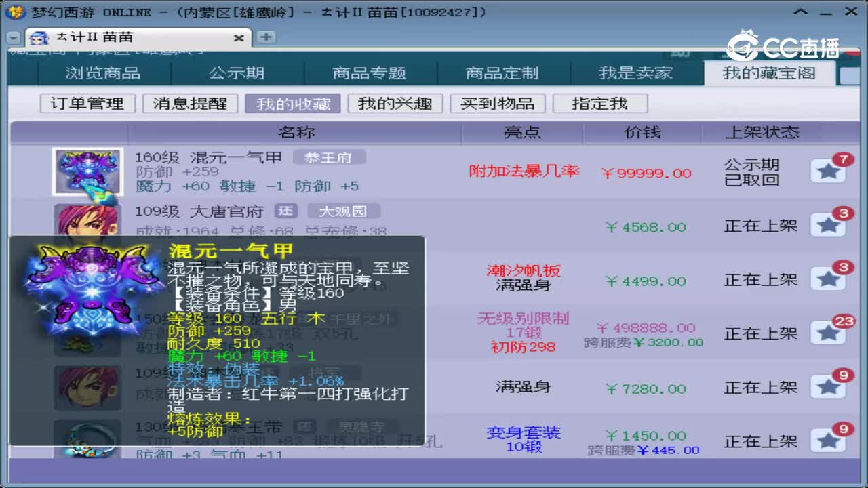Image resolution: width=868 pixels, height=488 pixels.
Task: Open a new tab with the plus button
Action: point(265,37)
